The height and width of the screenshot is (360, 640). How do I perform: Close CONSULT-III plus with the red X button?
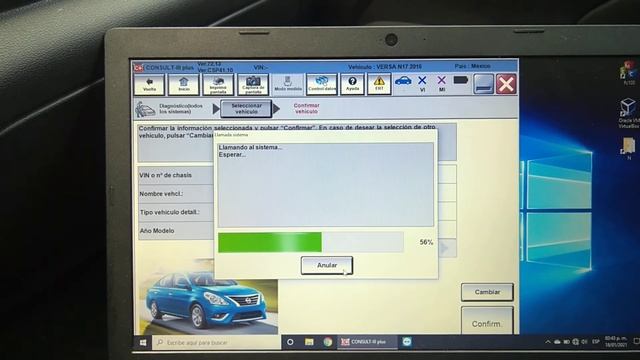506,84
